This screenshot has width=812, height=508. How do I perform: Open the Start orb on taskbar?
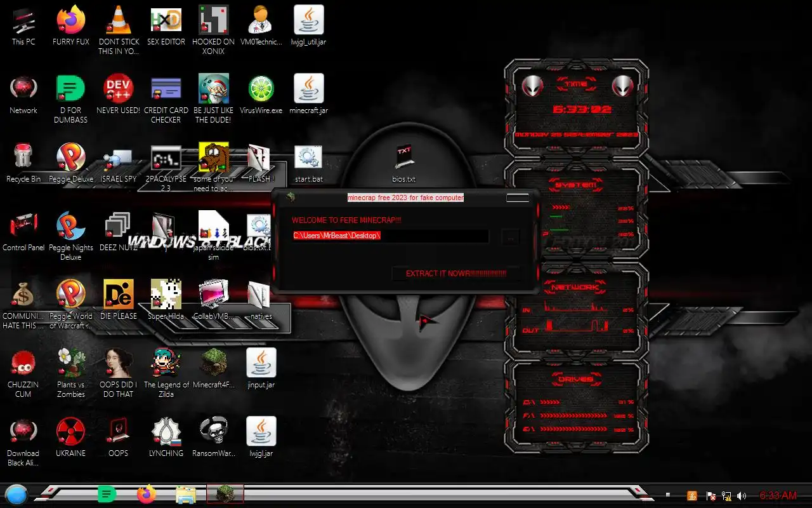coord(16,494)
